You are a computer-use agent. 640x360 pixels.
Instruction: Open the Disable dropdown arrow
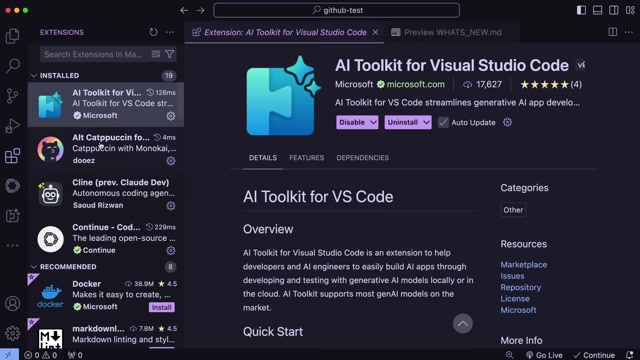point(373,122)
